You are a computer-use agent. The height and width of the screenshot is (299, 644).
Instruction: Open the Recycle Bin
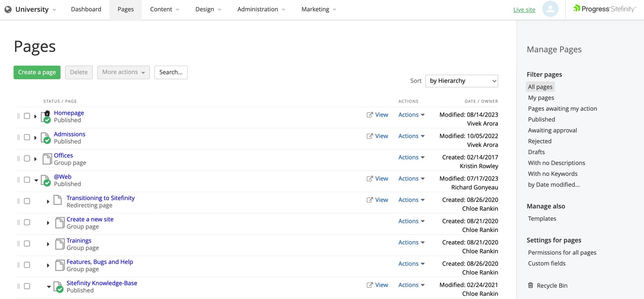552,285
